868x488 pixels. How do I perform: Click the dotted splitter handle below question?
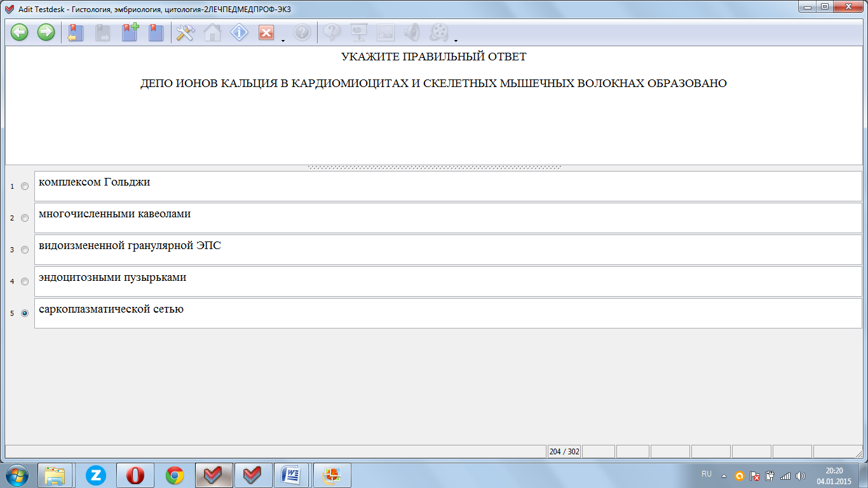coord(434,168)
